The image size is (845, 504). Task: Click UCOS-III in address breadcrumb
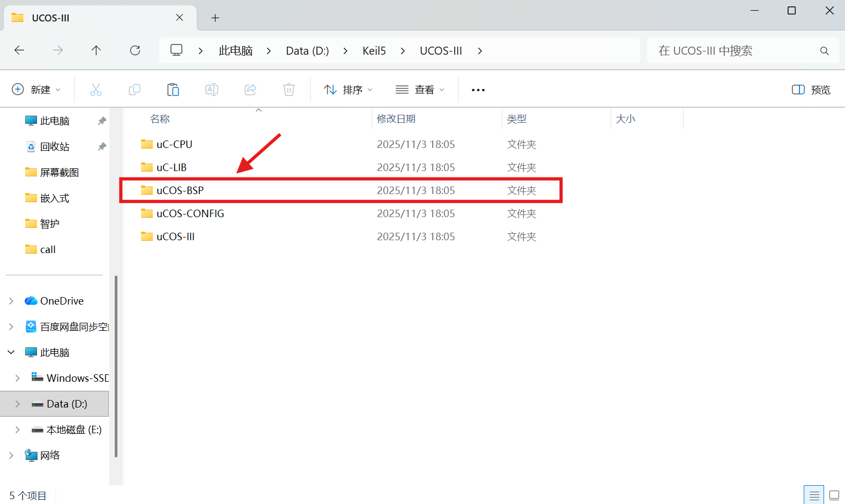[441, 50]
